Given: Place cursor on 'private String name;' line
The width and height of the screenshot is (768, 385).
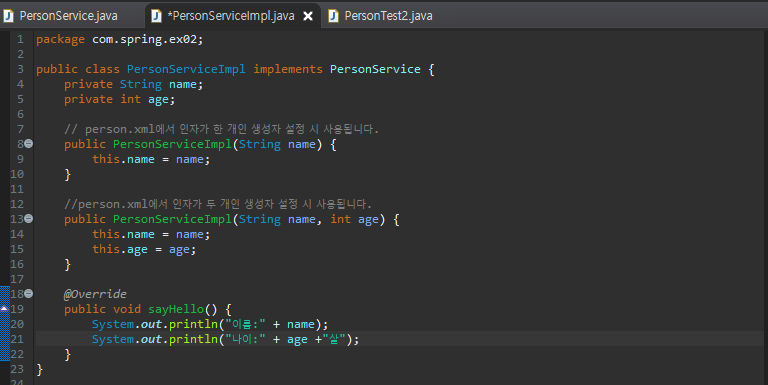Looking at the screenshot, I should click(x=133, y=84).
